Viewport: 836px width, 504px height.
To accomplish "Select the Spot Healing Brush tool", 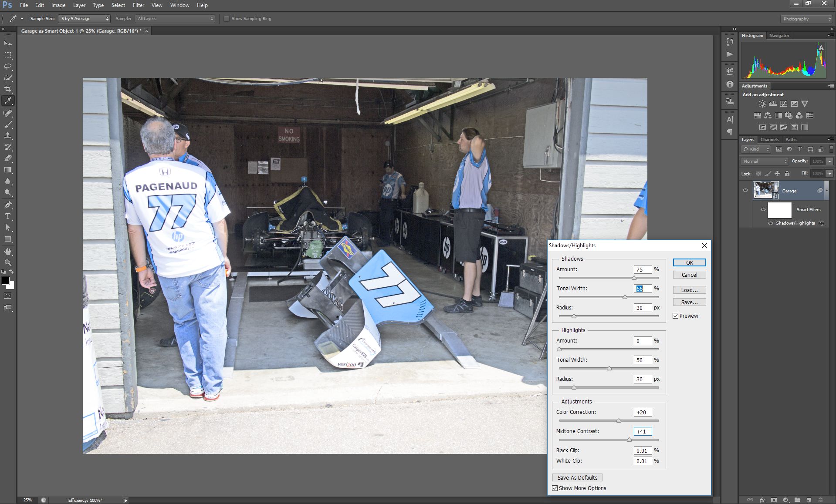I will (8, 113).
